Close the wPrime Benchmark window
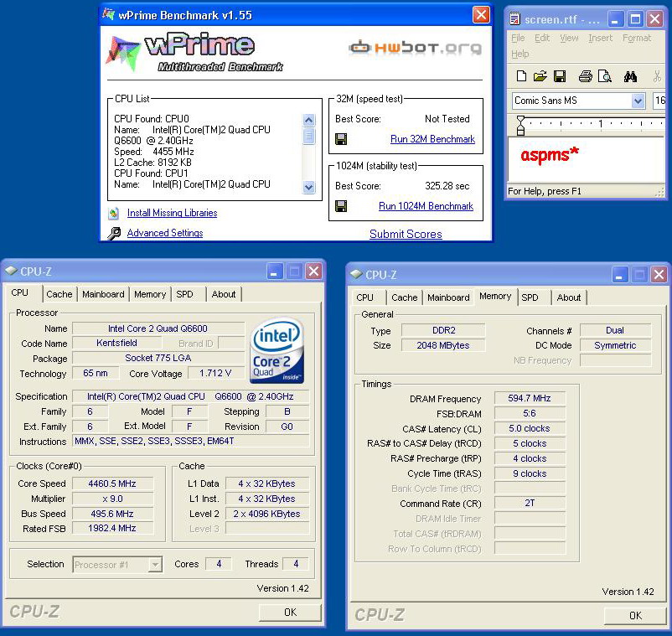This screenshot has height=636, width=672. point(481,15)
